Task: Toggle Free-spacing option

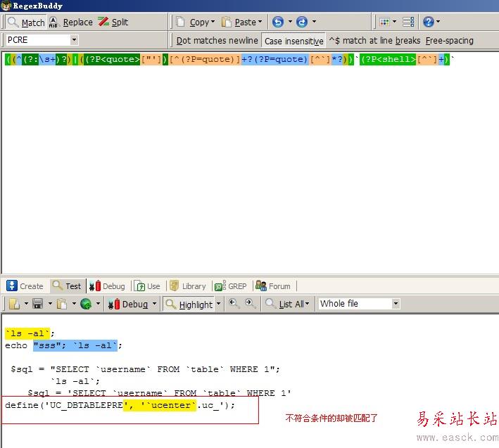Action: pos(449,41)
